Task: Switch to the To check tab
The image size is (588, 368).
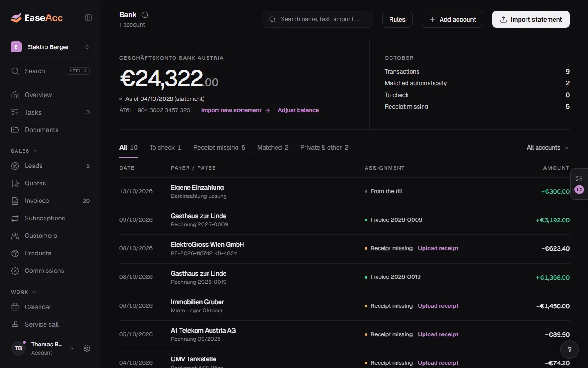Action: 165,148
